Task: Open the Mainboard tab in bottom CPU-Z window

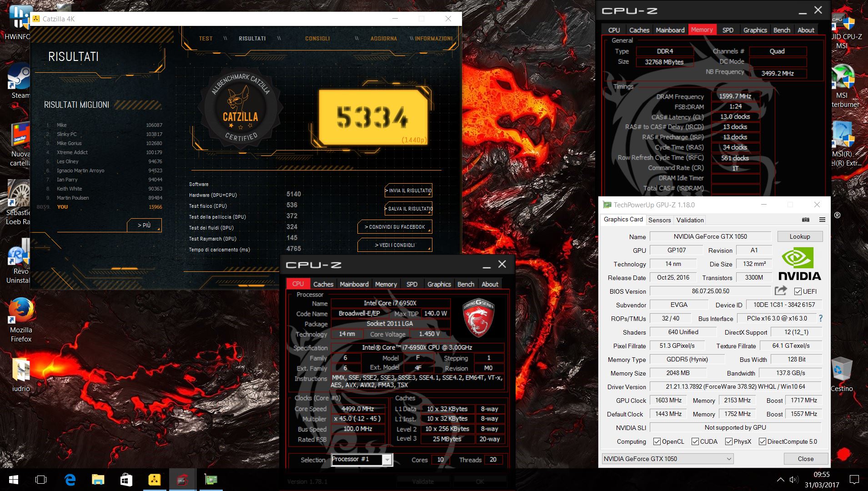Action: [x=354, y=284]
